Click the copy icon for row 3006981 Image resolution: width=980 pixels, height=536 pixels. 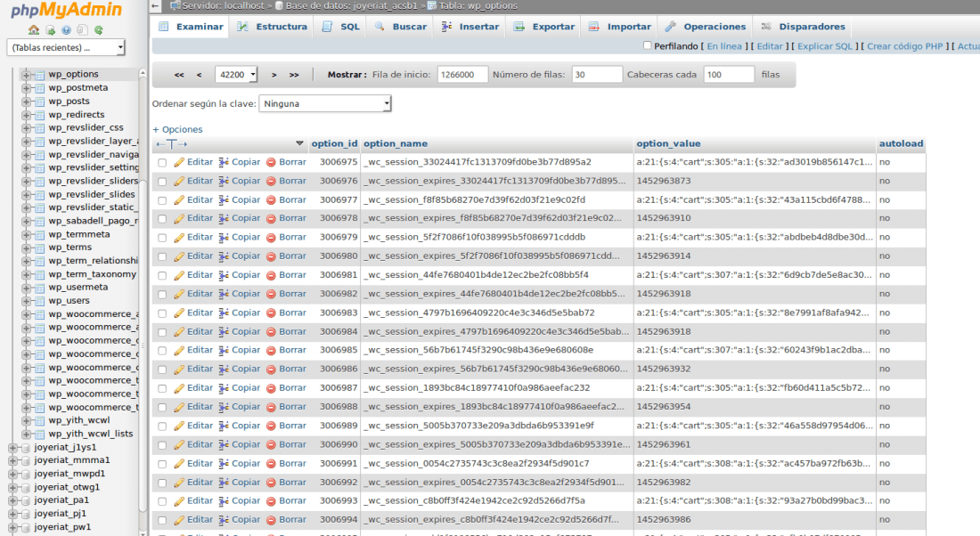click(224, 275)
